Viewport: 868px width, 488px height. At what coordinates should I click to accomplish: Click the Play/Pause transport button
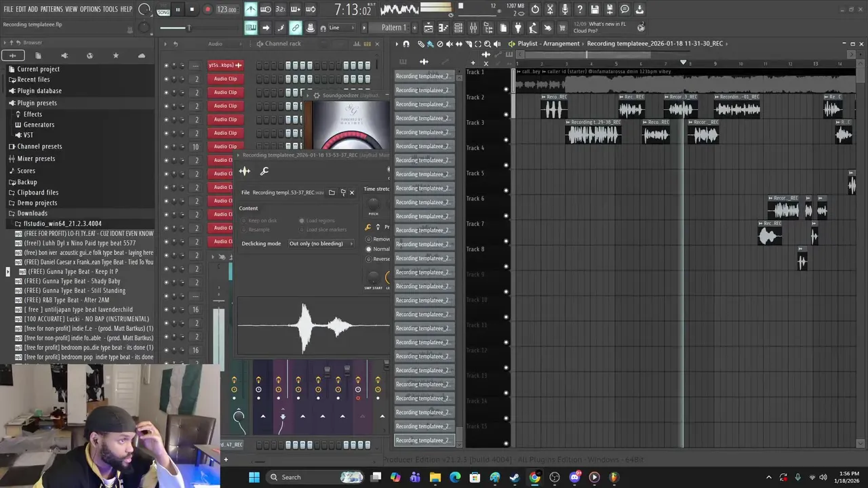[x=178, y=9]
